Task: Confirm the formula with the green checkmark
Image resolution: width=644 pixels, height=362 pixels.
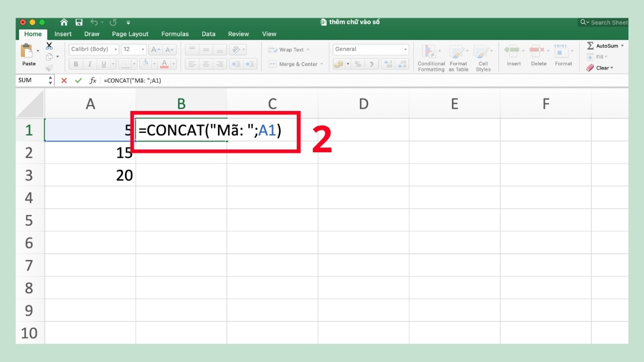Action: (78, 80)
